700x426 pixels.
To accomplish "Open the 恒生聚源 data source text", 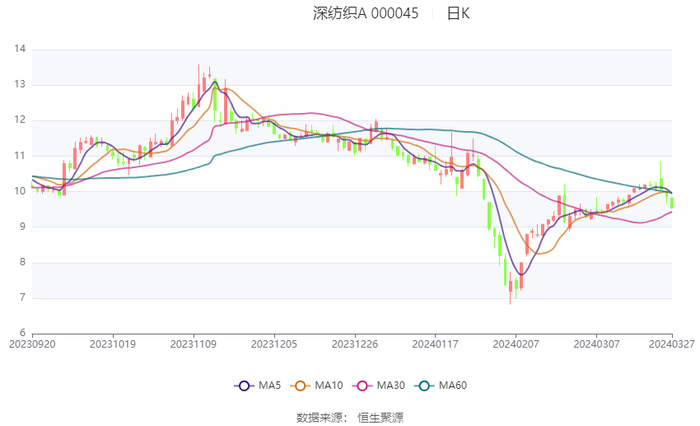I will (381, 417).
